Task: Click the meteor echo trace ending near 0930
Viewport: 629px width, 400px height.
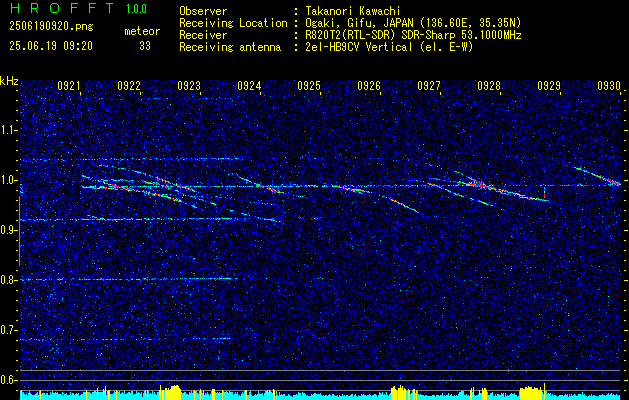Action: [x=597, y=176]
